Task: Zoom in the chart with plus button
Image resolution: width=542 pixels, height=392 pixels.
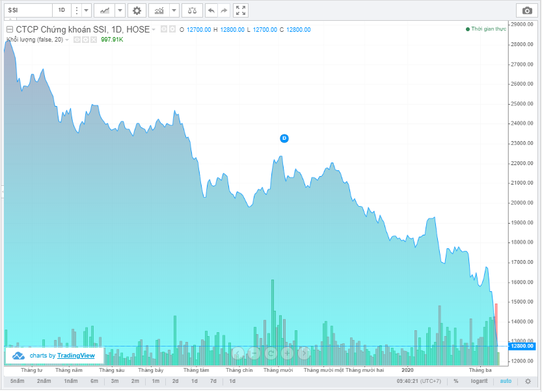Action: pos(287,353)
